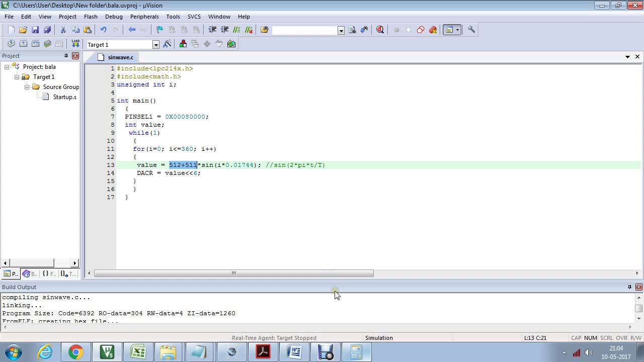Click the Batch Build icon
This screenshot has height=362, width=644.
click(47, 44)
